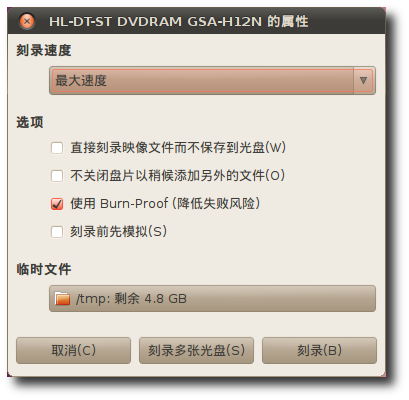Start burning with the 刻录(B) button
Screen dimensions: 409x400
pyautogui.click(x=319, y=350)
